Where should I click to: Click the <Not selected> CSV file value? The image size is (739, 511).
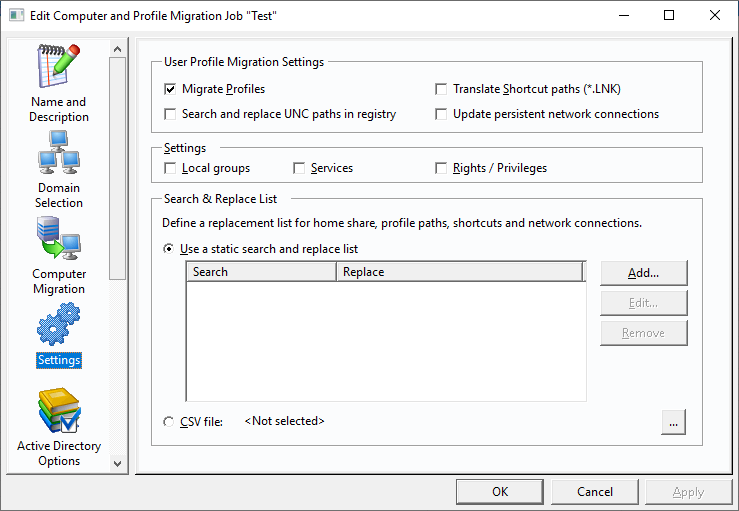(x=285, y=421)
